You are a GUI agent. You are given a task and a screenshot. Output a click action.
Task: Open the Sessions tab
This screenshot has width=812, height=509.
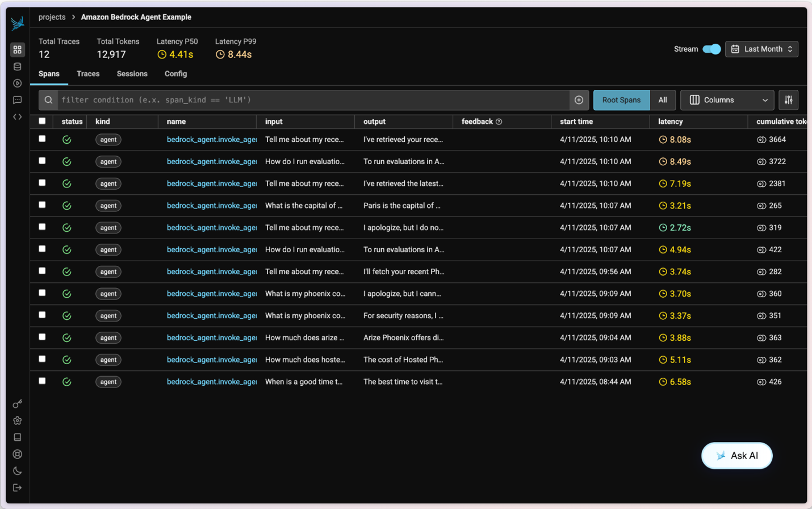(132, 74)
